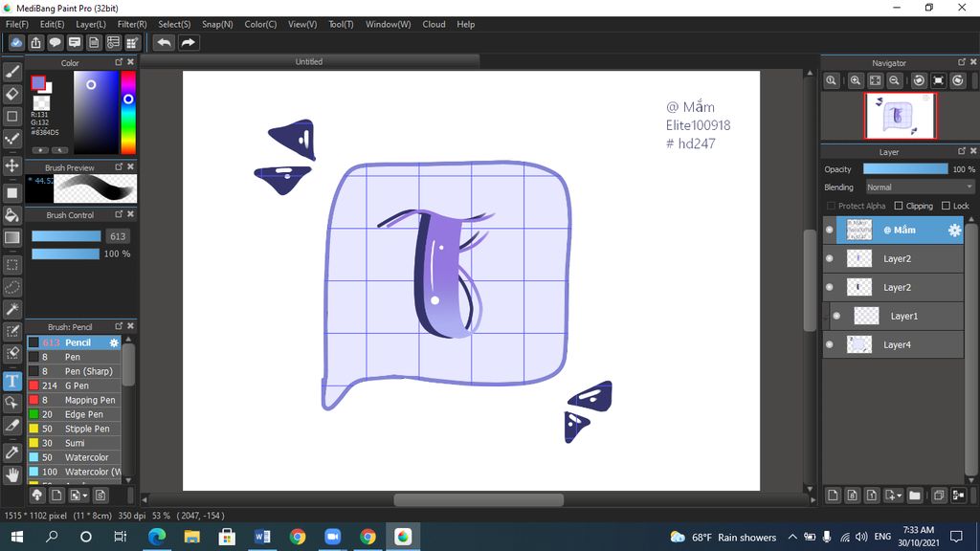Click the layer Opacity slider
The image size is (980, 551).
[x=905, y=169]
